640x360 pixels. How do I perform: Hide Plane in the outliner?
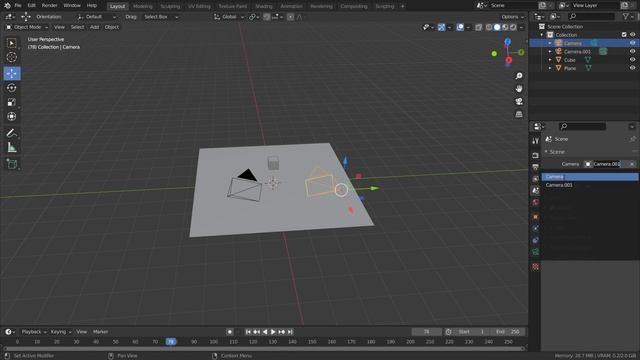pos(632,68)
